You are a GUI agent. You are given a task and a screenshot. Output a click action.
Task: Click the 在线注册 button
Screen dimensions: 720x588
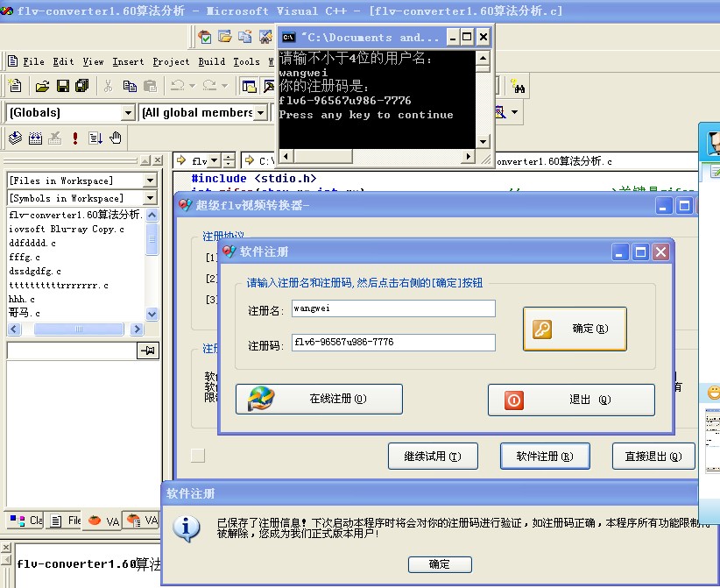319,400
